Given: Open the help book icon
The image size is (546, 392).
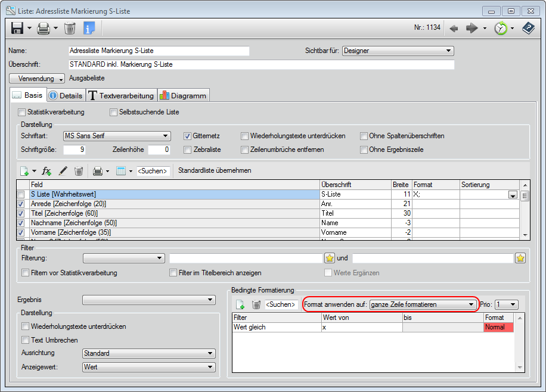Looking at the screenshot, I should (529, 28).
